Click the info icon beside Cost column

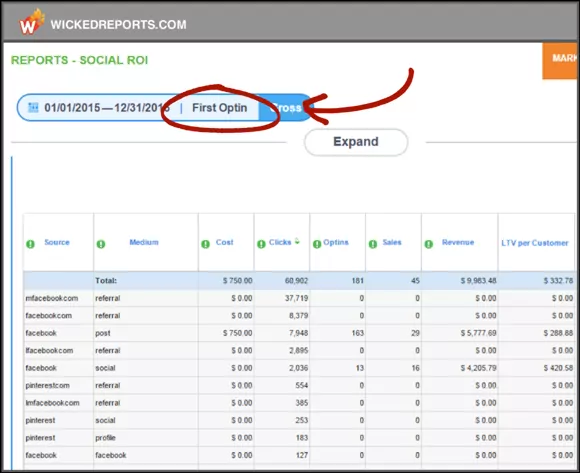click(205, 244)
